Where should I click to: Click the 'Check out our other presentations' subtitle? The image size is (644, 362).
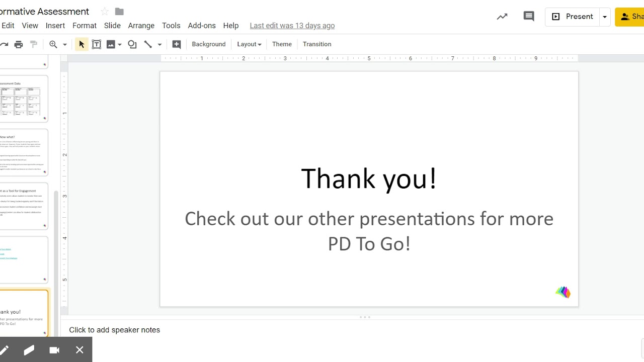tap(369, 231)
